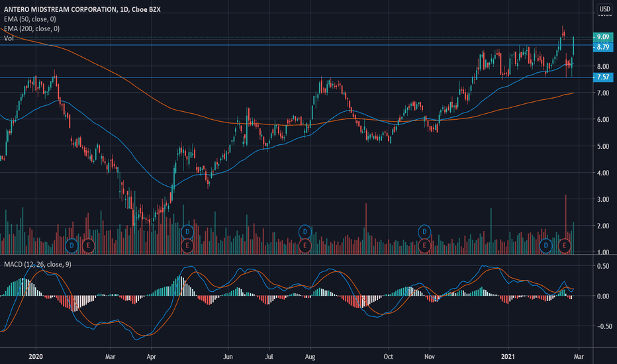Viewport: 617px width, 364px height.
Task: Click the Jul label on time axis
Action: coord(269,357)
